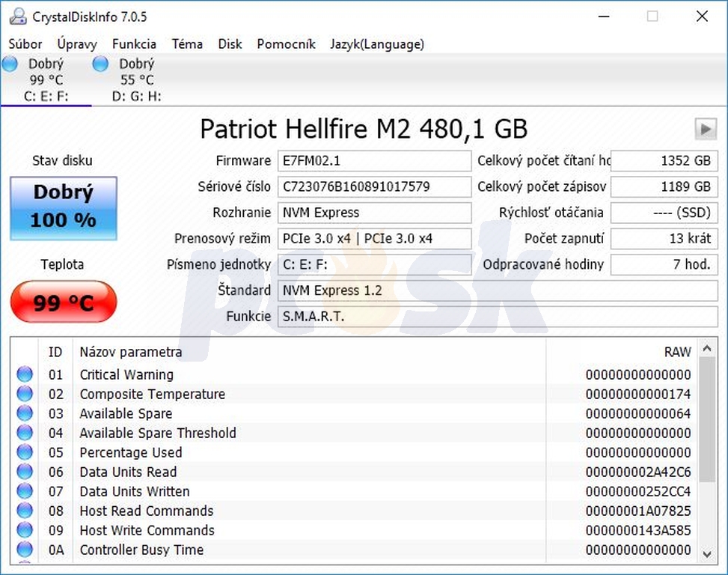
Task: Click the Prenosový režim field
Action: [374, 239]
